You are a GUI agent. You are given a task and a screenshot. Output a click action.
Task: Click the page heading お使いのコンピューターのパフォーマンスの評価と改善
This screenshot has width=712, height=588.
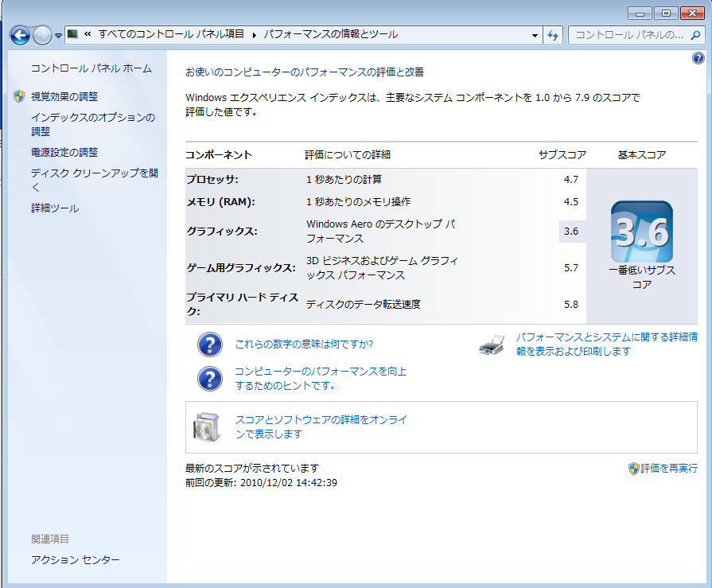305,72
